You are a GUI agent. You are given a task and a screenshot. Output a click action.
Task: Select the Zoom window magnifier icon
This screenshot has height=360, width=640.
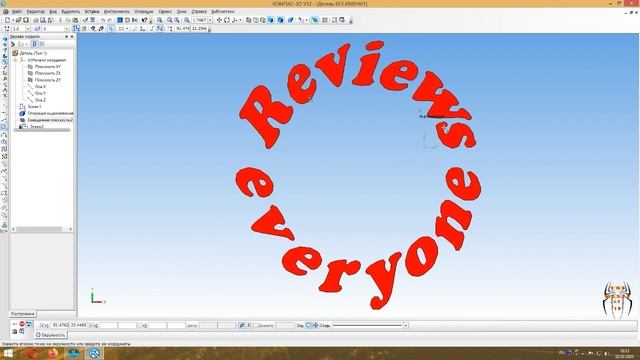160,20
